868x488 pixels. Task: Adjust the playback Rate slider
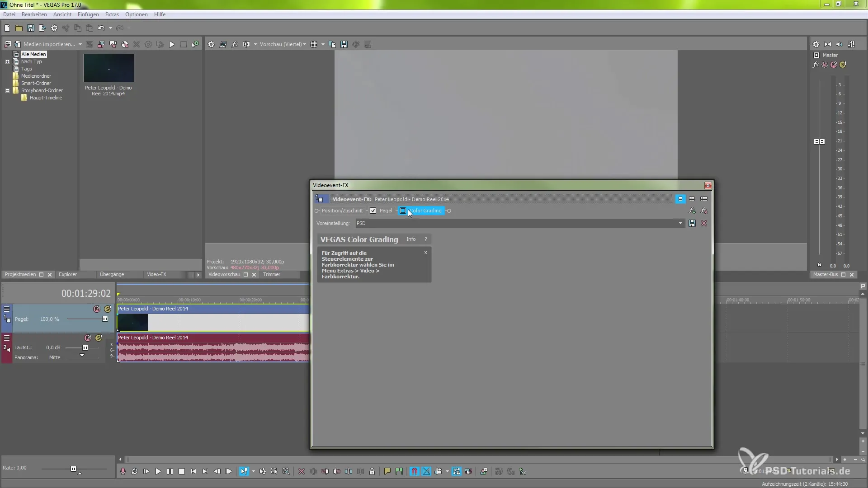tap(73, 469)
